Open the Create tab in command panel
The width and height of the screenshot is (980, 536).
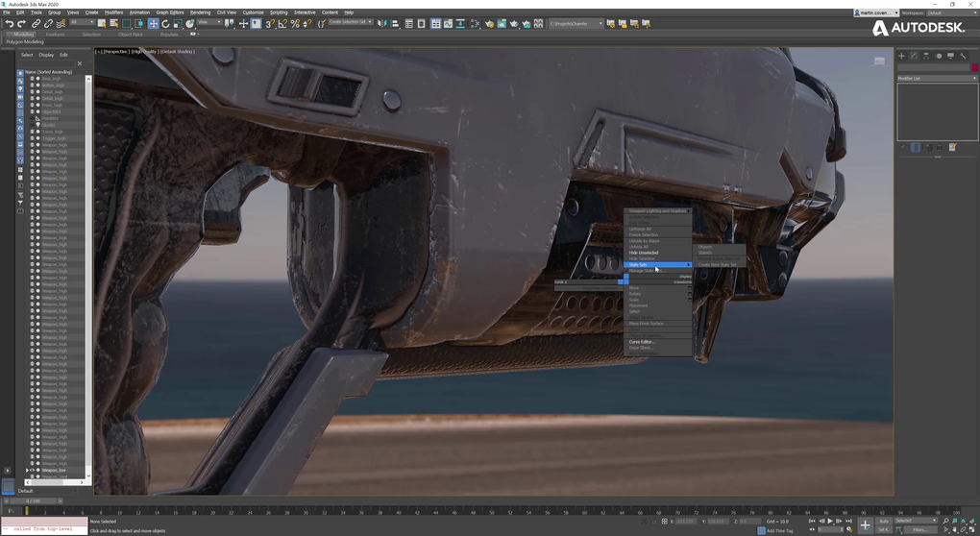(902, 57)
